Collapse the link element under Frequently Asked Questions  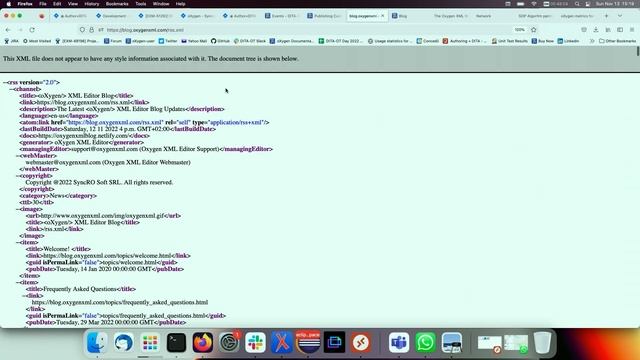(24, 296)
